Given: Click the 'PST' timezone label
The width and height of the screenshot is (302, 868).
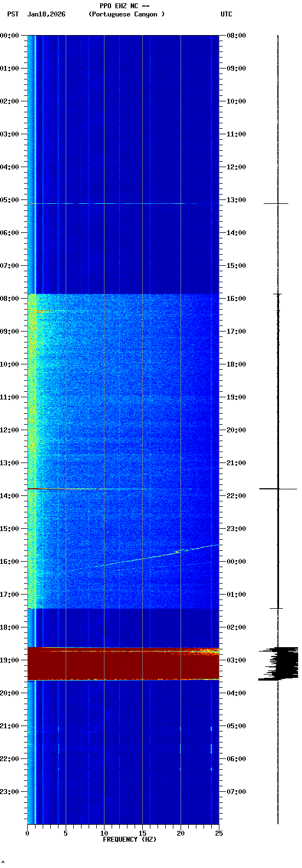Looking at the screenshot, I should coord(13,14).
